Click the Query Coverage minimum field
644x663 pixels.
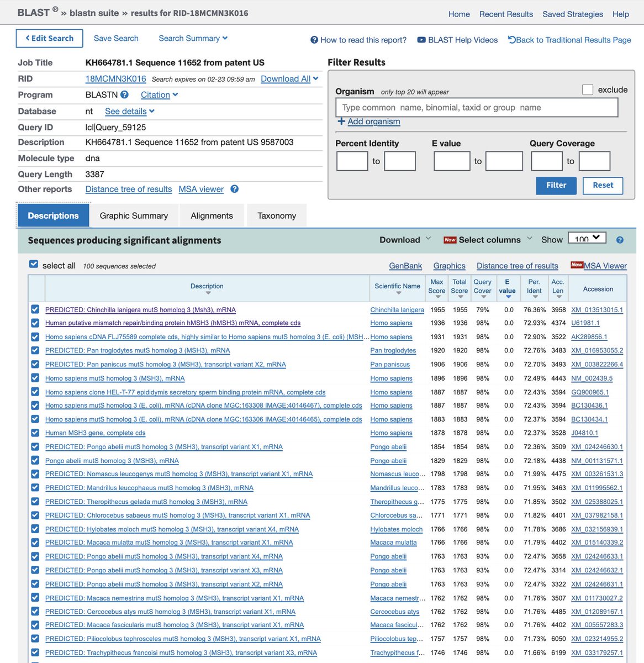(x=547, y=161)
